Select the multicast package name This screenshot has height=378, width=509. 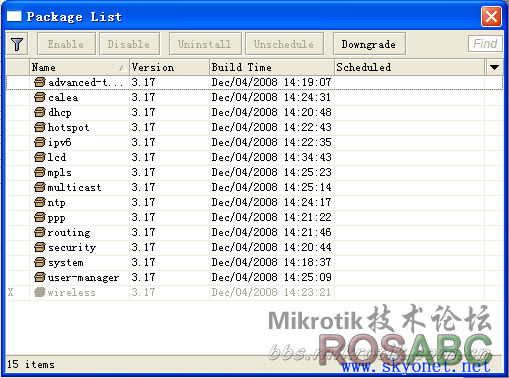(74, 187)
